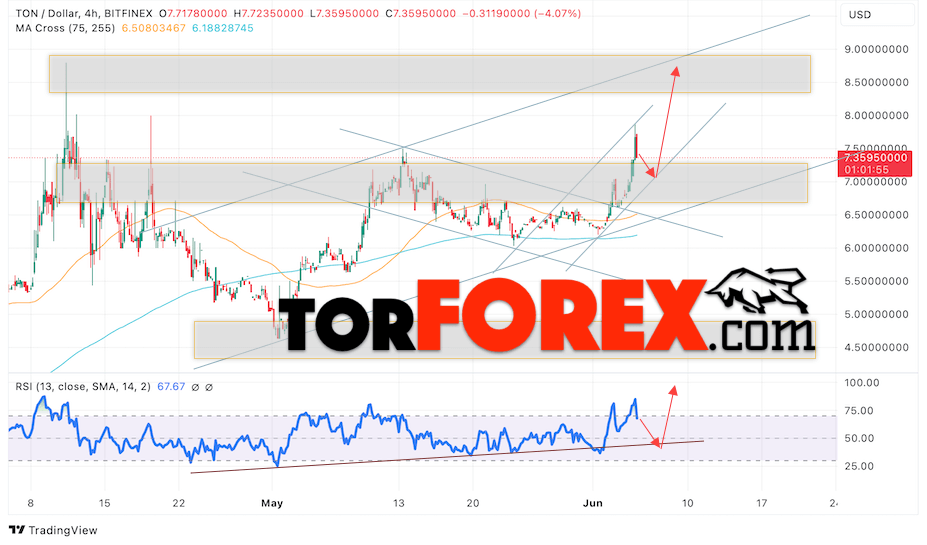Click the date axis label 22
The image size is (927, 545).
coord(179,503)
